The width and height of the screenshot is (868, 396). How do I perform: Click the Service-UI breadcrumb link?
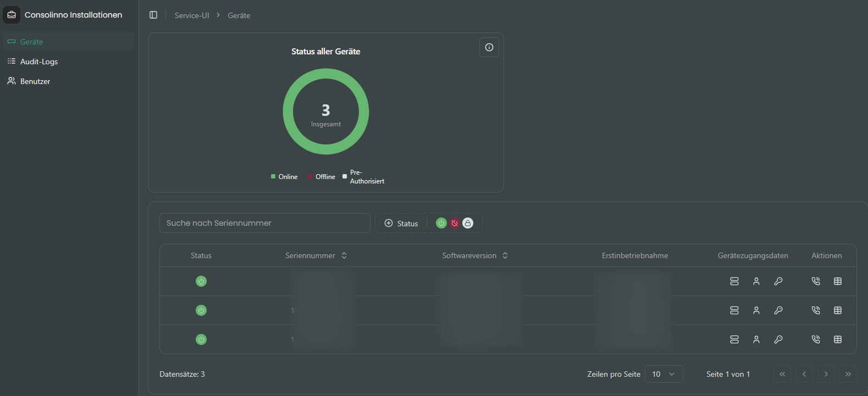click(x=192, y=15)
